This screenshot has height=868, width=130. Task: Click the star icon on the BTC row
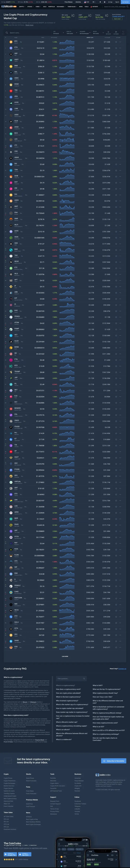click(116, 42)
